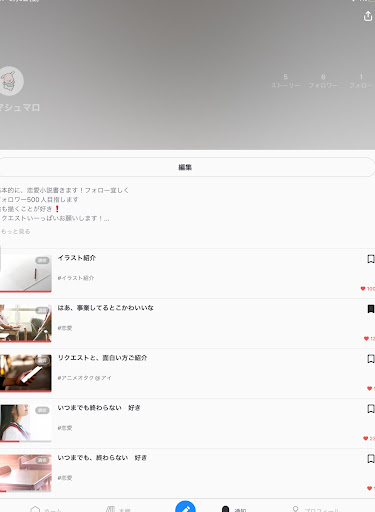Go to the bookshelf tab in bottom bar
Viewport: 375px width, 512px height.
118,509
